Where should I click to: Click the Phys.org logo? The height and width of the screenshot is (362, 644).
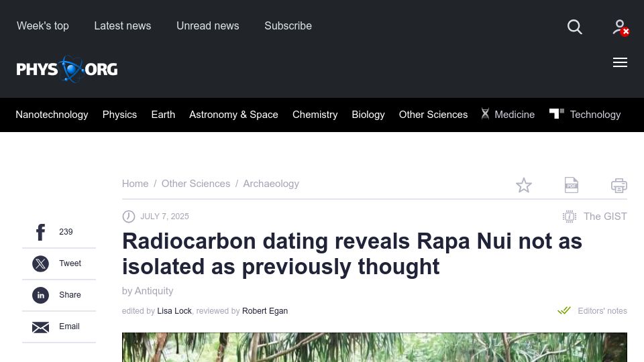click(x=67, y=69)
